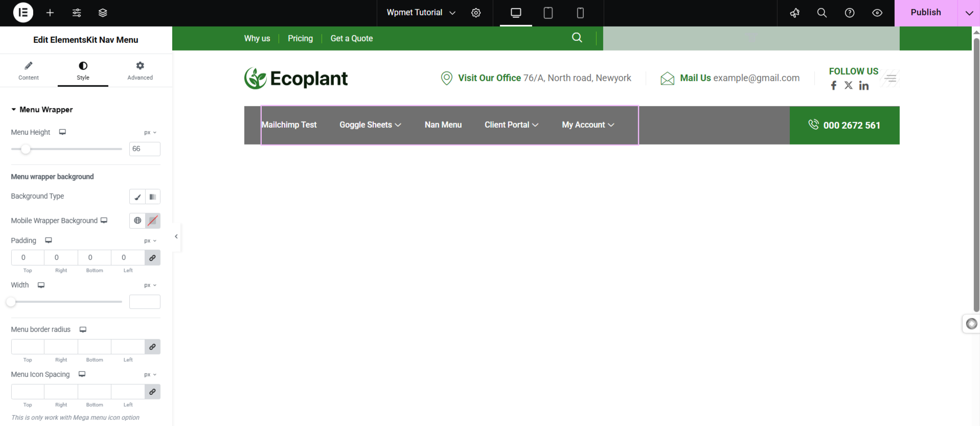The width and height of the screenshot is (980, 426).
Task: Open the Structure layers icon
Action: [103, 13]
